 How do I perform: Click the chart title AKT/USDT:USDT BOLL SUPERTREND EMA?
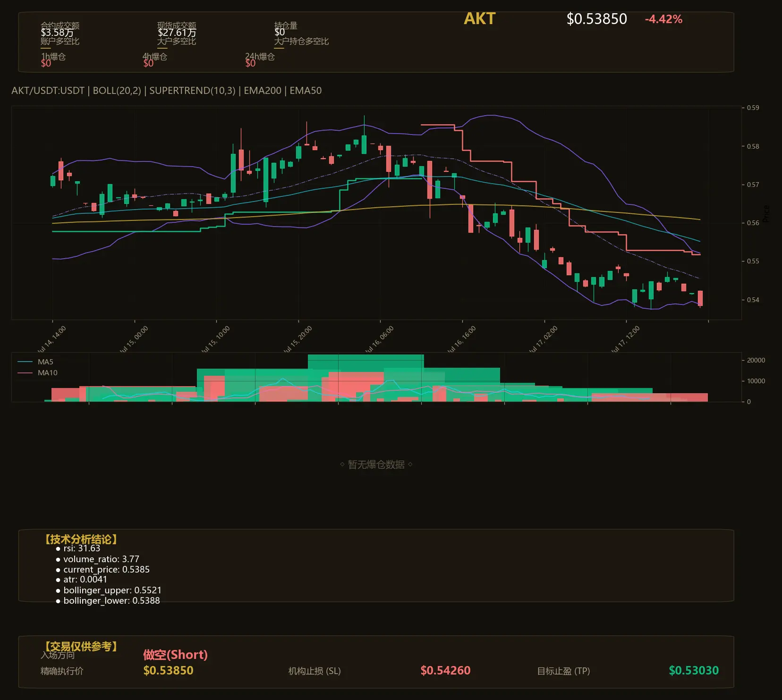(x=166, y=91)
